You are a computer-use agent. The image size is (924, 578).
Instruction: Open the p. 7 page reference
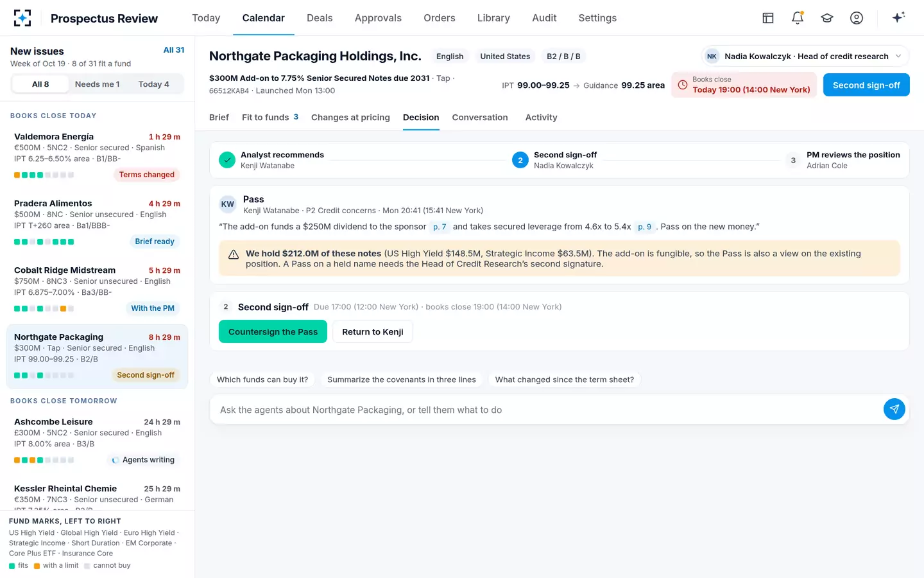(x=440, y=227)
